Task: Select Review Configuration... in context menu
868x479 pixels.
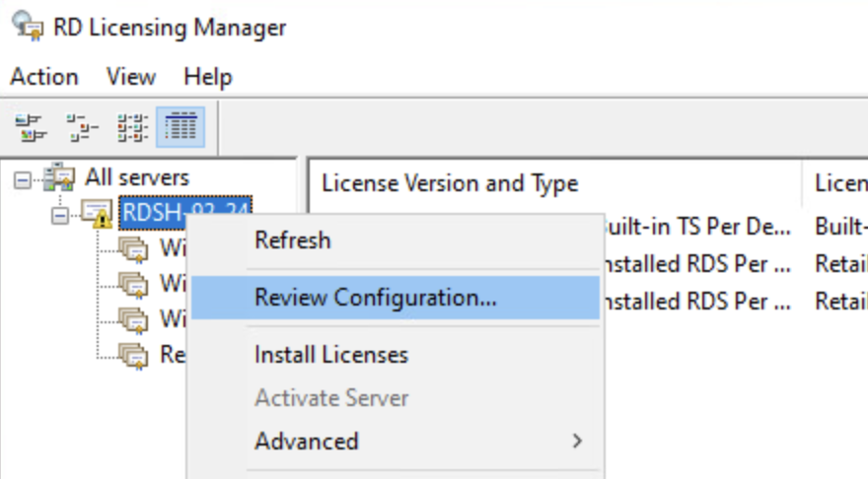Action: coord(375,297)
